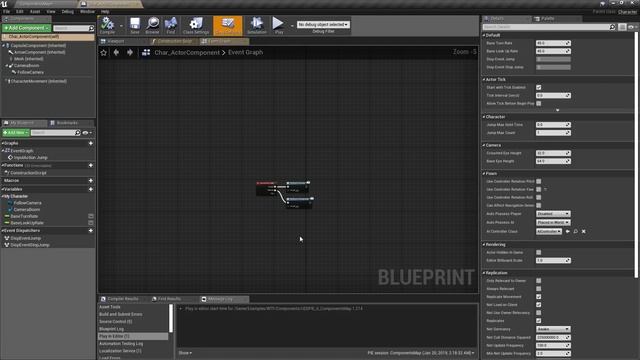Go forward with the graph navigation right arrow
This screenshot has height=360, width=640.
pos(130,52)
